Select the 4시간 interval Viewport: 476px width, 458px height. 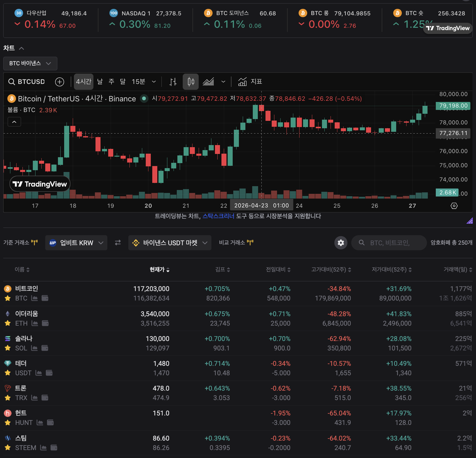click(84, 82)
